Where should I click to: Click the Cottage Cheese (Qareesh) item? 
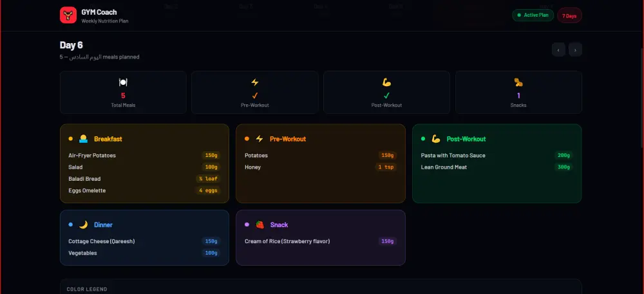click(102, 241)
